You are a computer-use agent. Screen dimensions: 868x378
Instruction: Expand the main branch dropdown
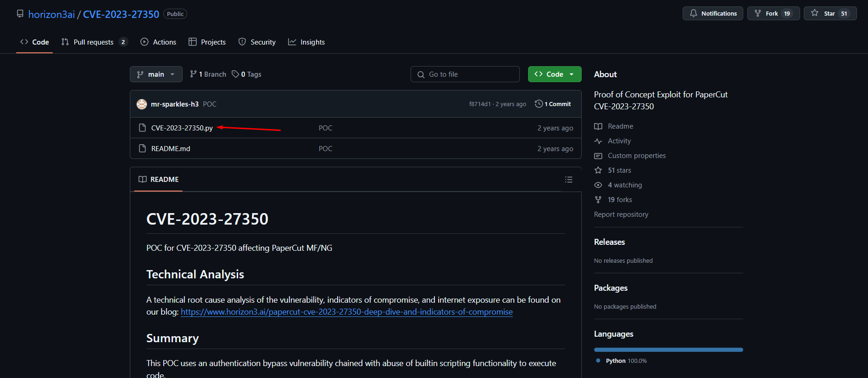point(156,74)
